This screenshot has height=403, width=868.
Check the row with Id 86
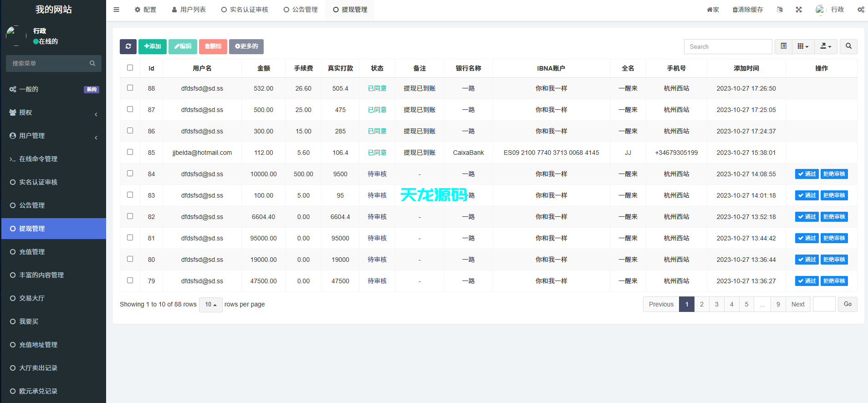click(130, 131)
